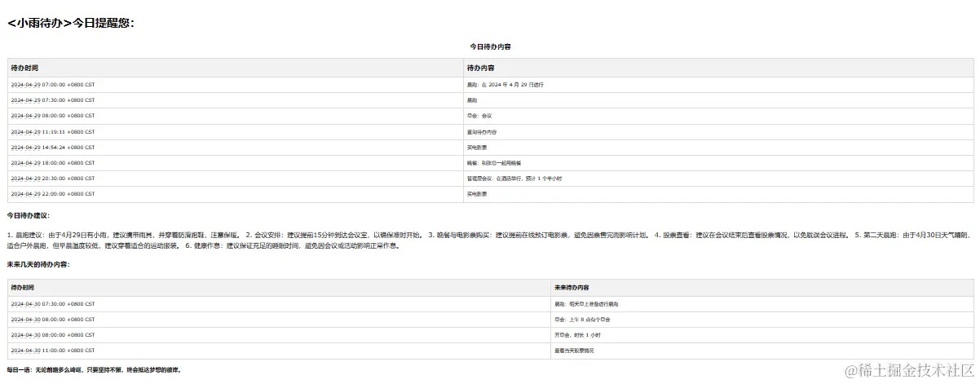Click the "待办时间" header in the future table

279,288
